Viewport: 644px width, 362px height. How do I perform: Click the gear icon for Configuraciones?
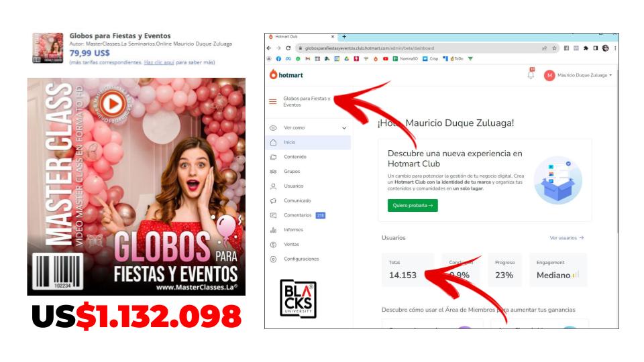coord(273,259)
